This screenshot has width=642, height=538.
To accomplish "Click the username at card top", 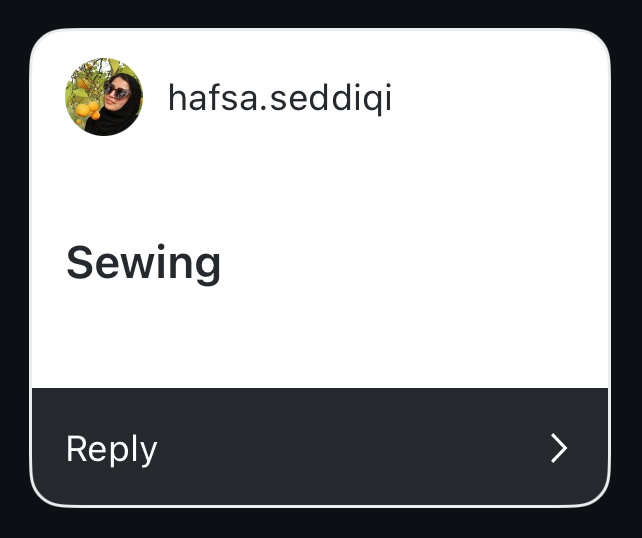I will (x=280, y=98).
